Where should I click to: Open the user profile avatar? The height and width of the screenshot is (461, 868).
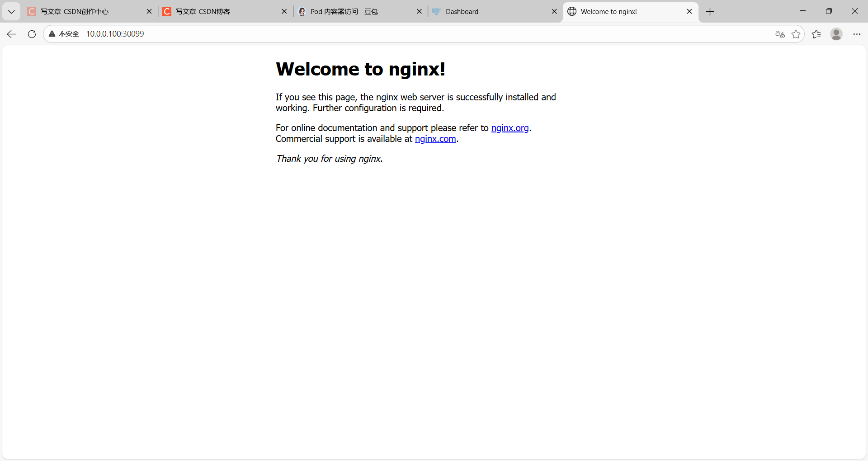pos(836,34)
